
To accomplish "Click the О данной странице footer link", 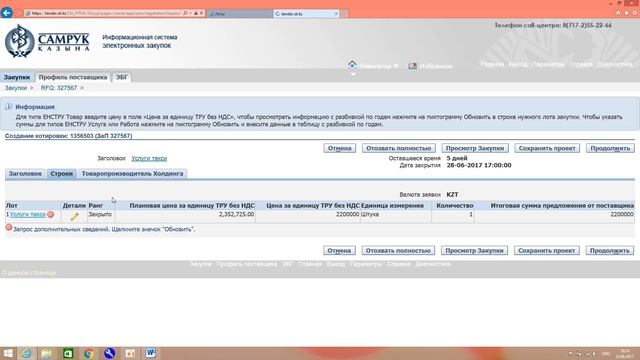I will click(29, 273).
